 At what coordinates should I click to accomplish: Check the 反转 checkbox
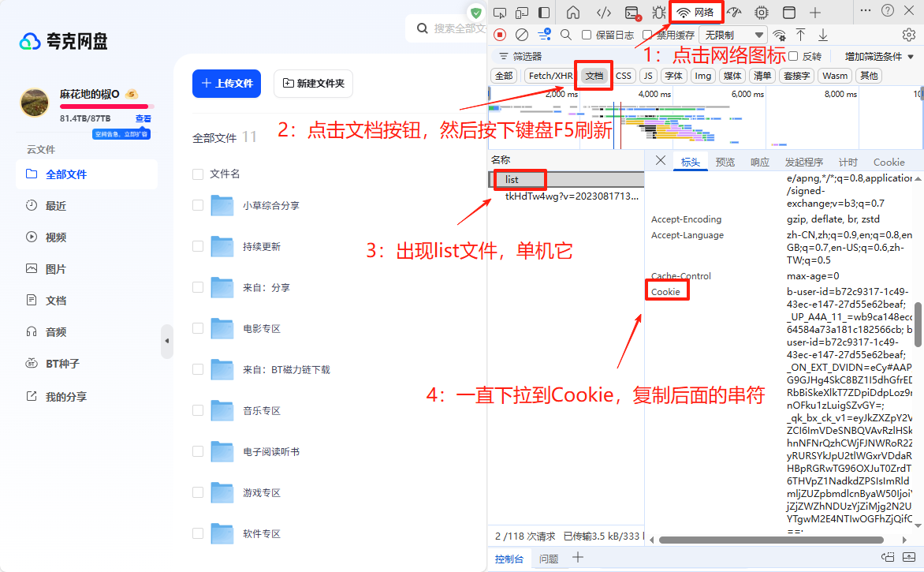(792, 57)
